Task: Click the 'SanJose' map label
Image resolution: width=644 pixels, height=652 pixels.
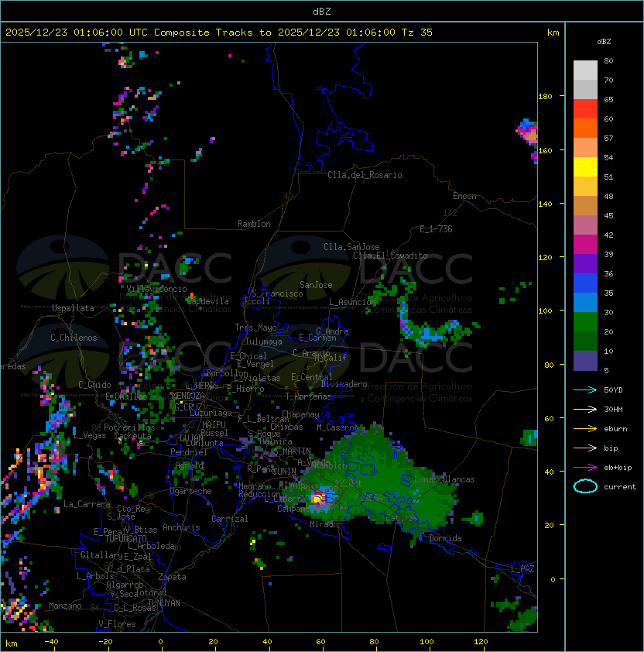Action: click(316, 285)
